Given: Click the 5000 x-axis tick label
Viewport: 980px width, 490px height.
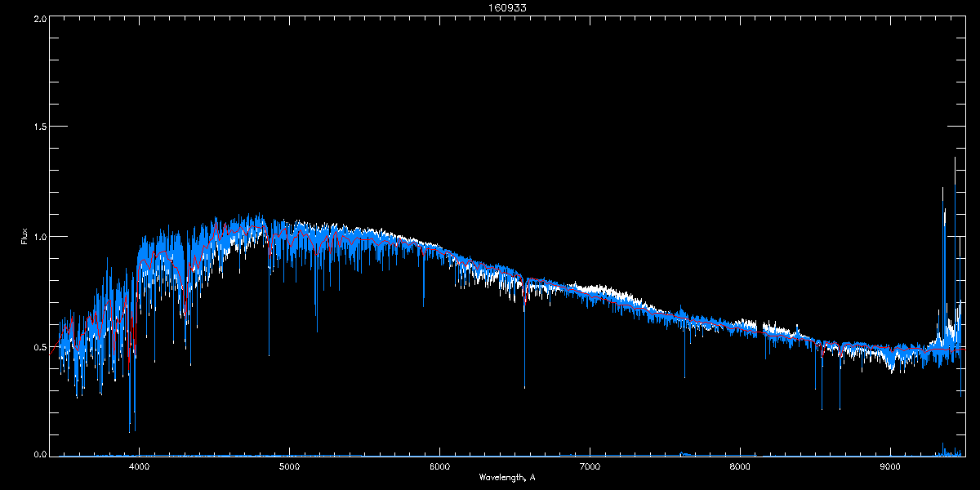Looking at the screenshot, I should coord(290,468).
